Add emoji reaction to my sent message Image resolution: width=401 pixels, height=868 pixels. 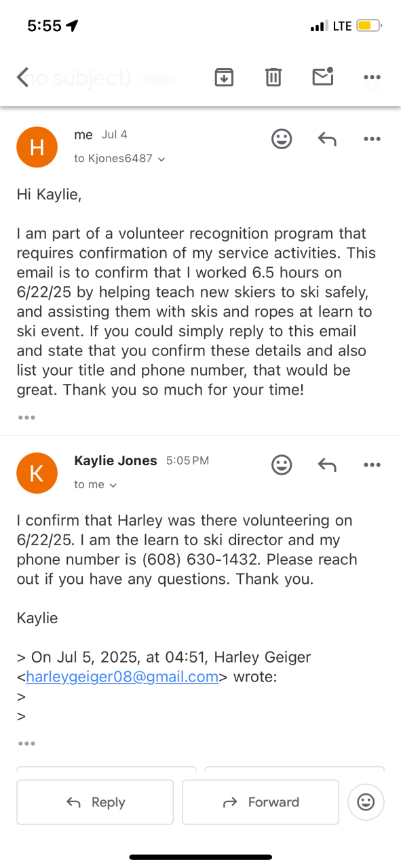[282, 139]
